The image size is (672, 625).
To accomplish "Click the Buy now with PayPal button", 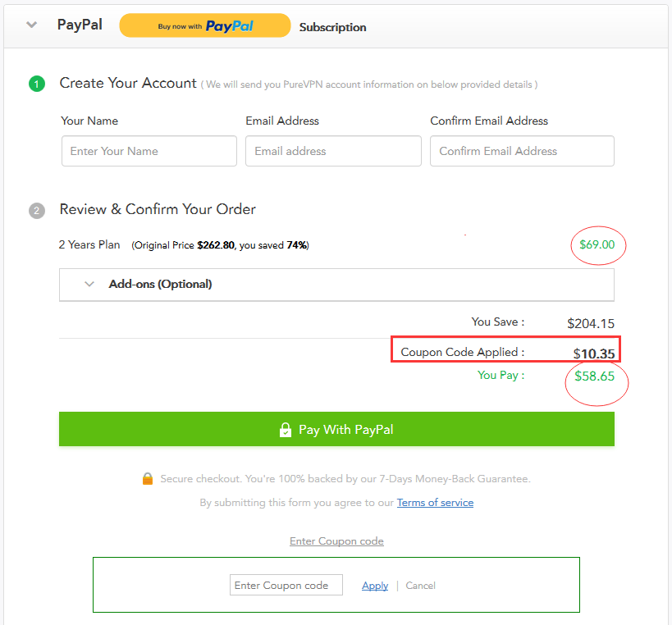I will point(205,25).
